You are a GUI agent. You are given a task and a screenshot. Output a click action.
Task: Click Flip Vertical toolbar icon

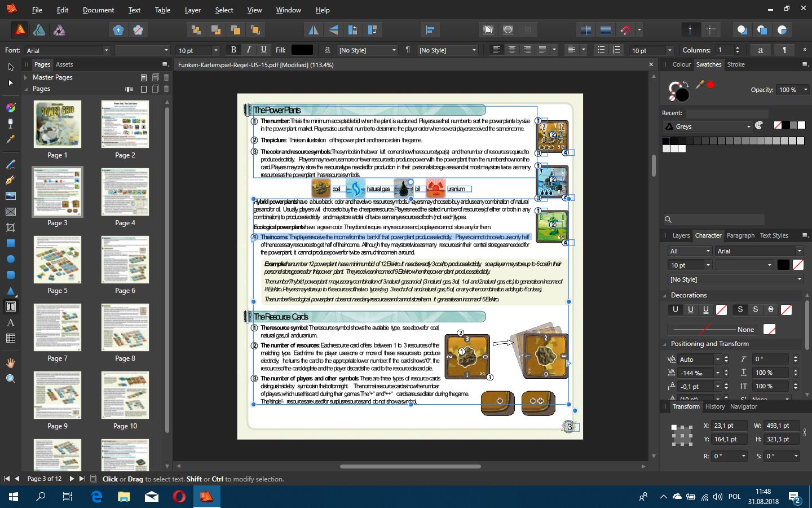pyautogui.click(x=333, y=30)
